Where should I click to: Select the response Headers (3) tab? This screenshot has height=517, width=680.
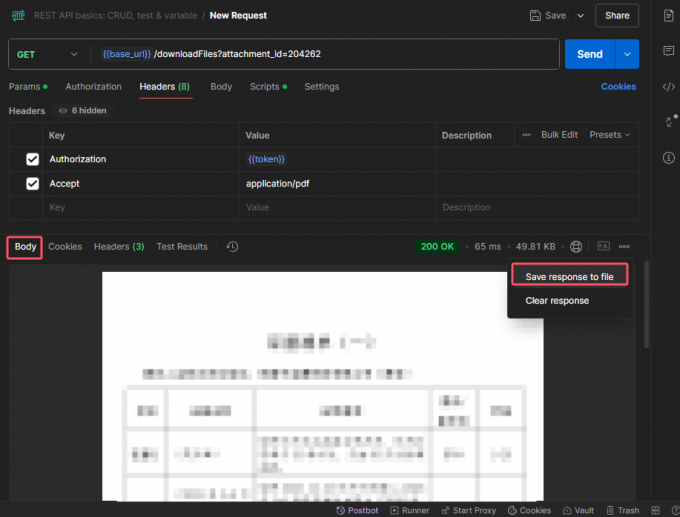pyautogui.click(x=119, y=247)
